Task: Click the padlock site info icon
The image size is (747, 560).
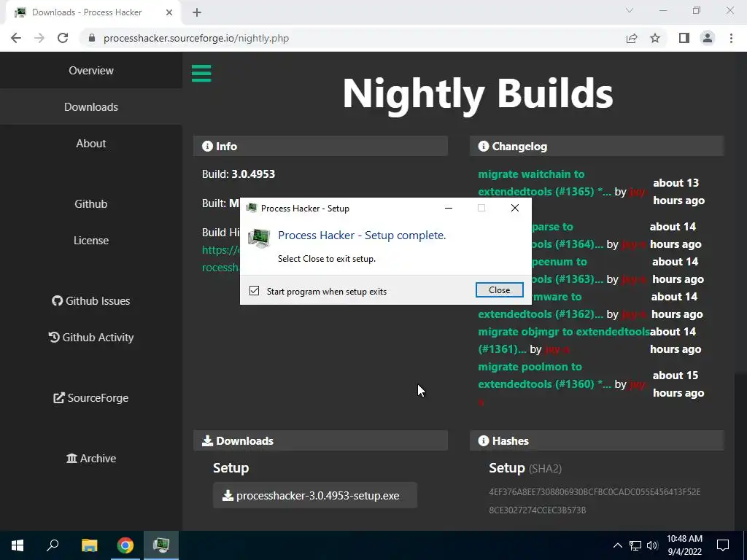Action: (92, 38)
